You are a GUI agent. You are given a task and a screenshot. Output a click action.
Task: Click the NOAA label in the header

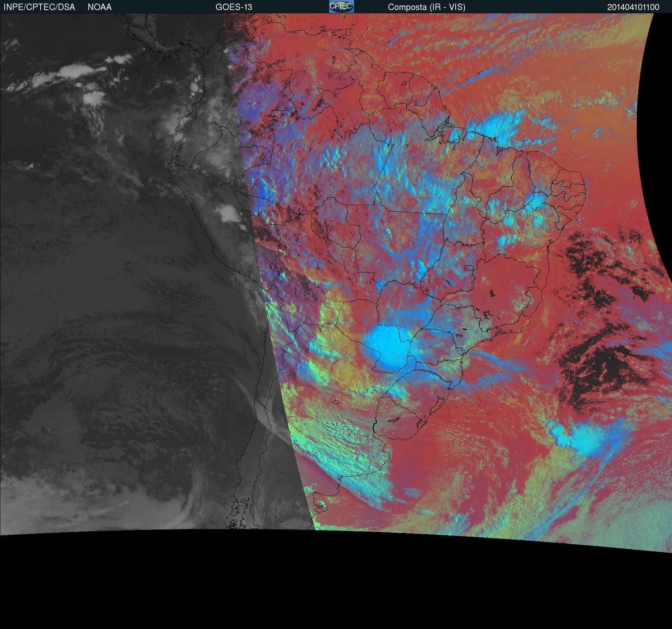pyautogui.click(x=100, y=7)
